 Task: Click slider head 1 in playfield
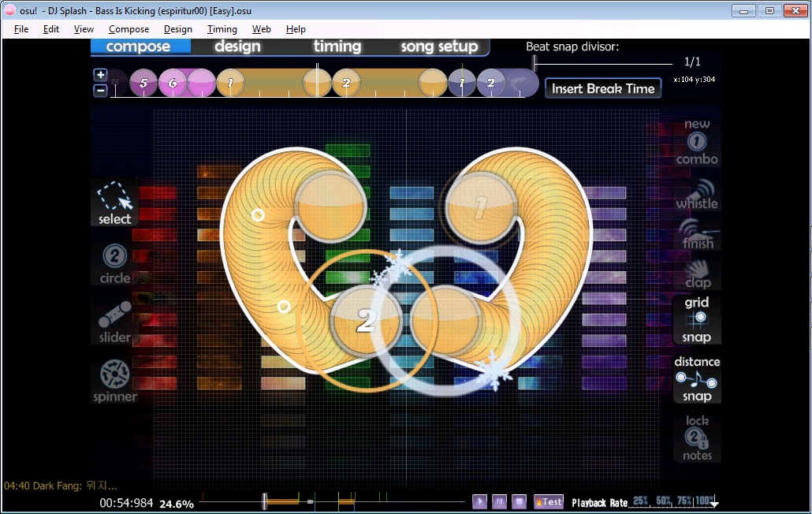pos(481,207)
